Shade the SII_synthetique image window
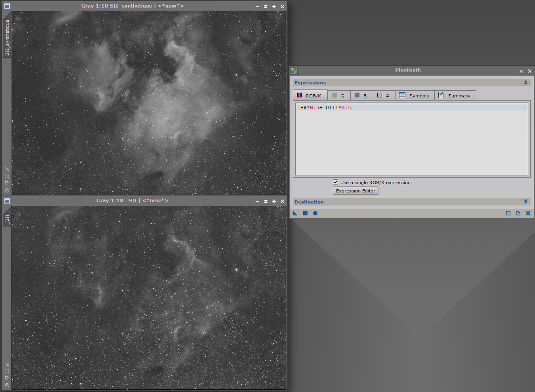The height and width of the screenshot is (392, 535). pos(266,6)
